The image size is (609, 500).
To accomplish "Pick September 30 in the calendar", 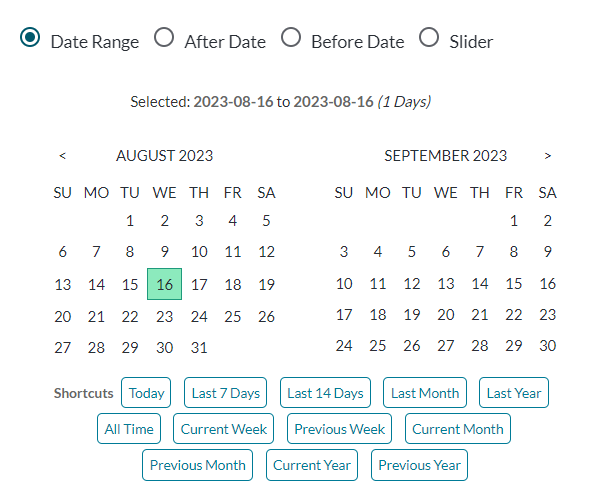I will pyautogui.click(x=548, y=345).
